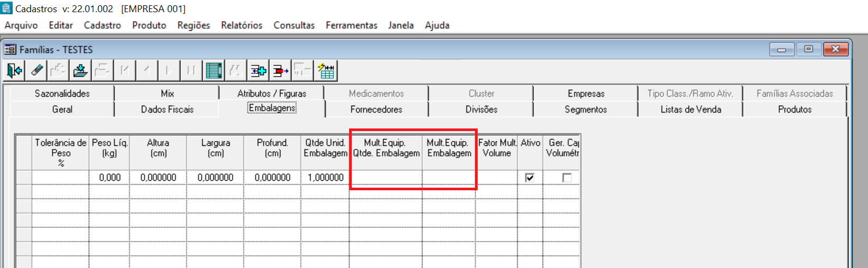
Task: Click the Peso Líq. (kg) column header
Action: pos(109,153)
